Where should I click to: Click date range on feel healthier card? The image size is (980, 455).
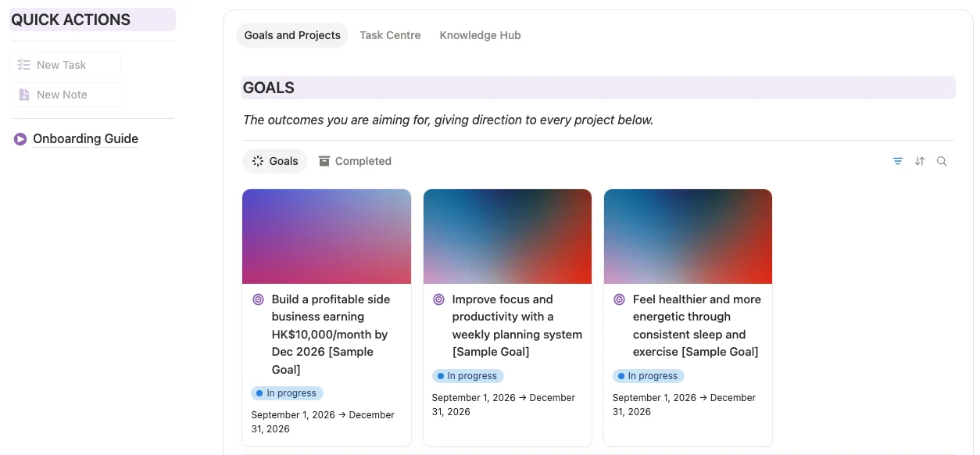[684, 405]
